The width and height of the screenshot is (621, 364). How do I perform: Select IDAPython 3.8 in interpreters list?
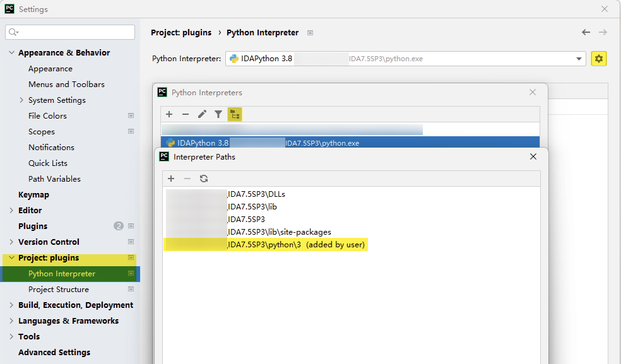pyautogui.click(x=350, y=143)
